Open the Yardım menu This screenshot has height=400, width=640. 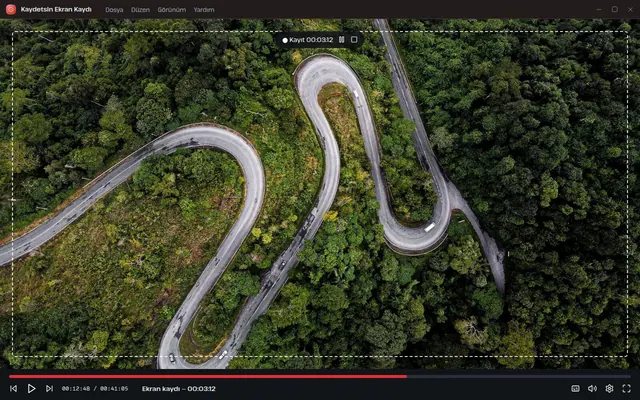204,10
